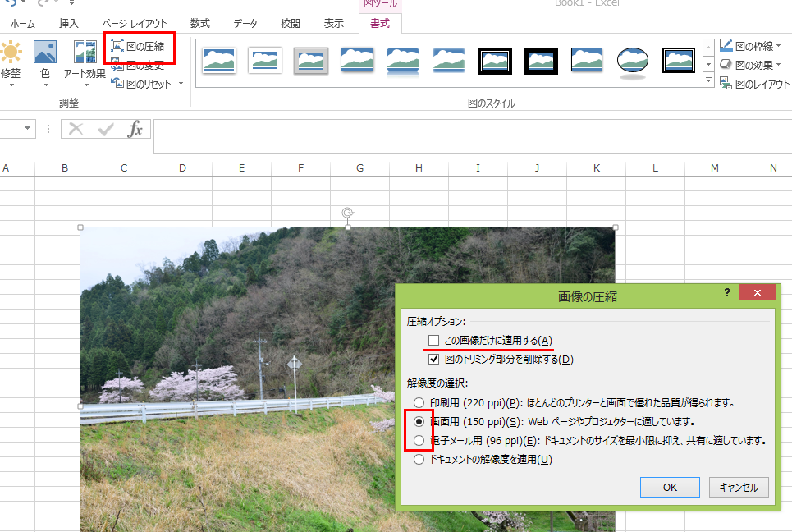Click キャンセル in the compression dialog

coord(739,487)
